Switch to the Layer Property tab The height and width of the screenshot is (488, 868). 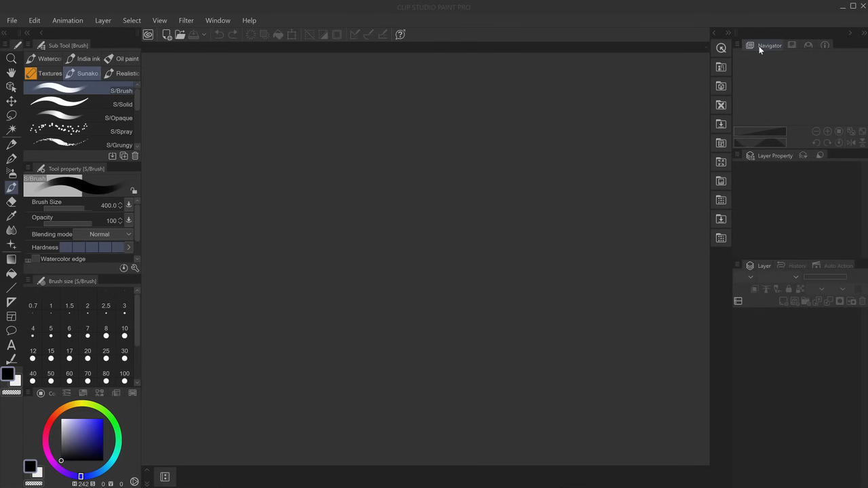(x=769, y=155)
